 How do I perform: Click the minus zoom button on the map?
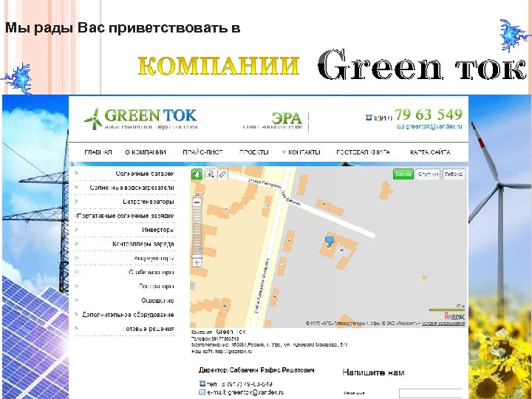197,202
